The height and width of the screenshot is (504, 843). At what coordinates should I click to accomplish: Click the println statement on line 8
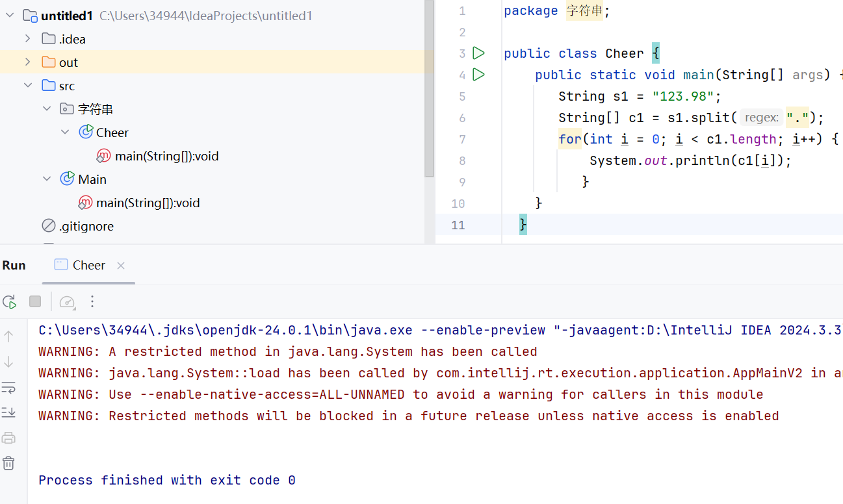pyautogui.click(x=690, y=160)
